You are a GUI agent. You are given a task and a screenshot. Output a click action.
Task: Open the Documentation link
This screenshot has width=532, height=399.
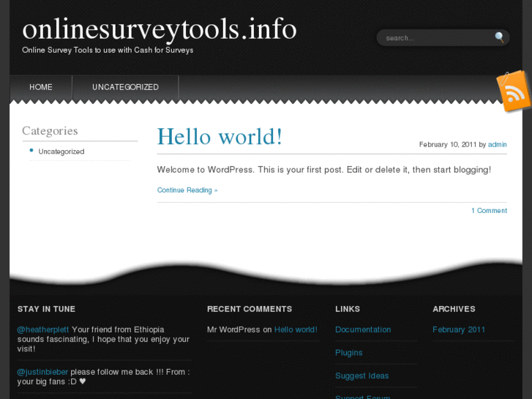363,329
